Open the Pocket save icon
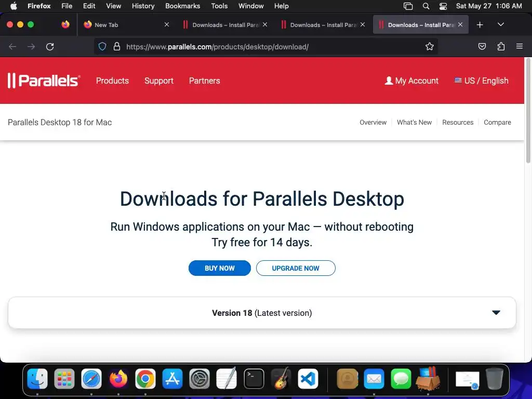Screen dimensions: 532x399 (x=482, y=46)
